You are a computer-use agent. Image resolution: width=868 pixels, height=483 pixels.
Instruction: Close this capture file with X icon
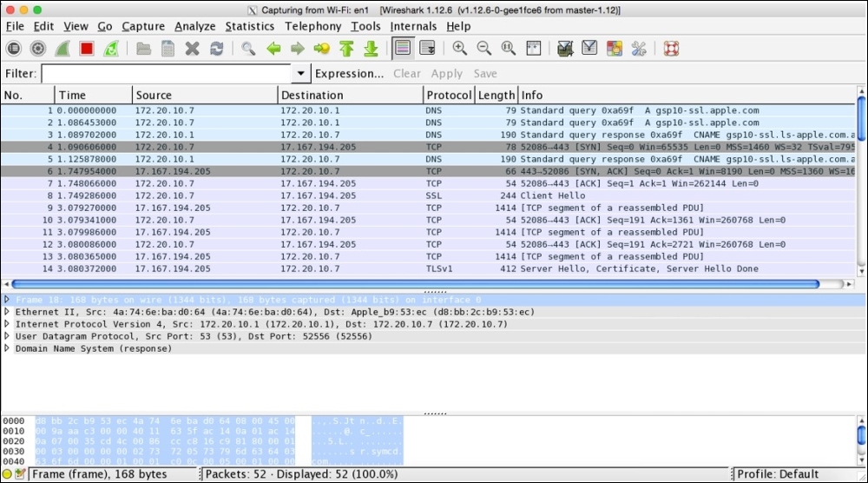pyautogui.click(x=192, y=49)
